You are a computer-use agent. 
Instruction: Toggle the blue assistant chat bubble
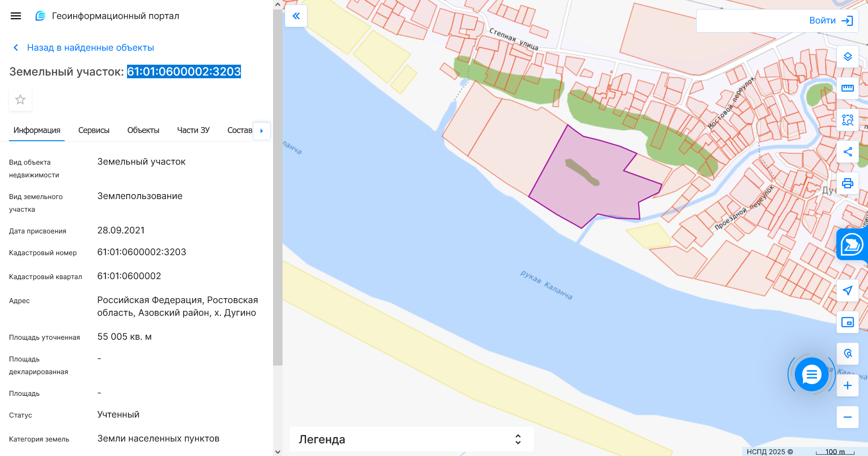coord(811,374)
